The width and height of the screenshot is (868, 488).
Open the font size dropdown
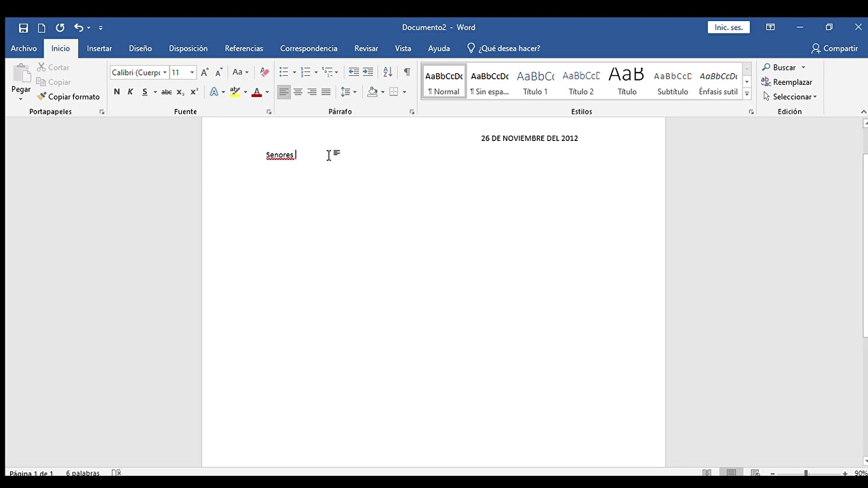point(192,73)
